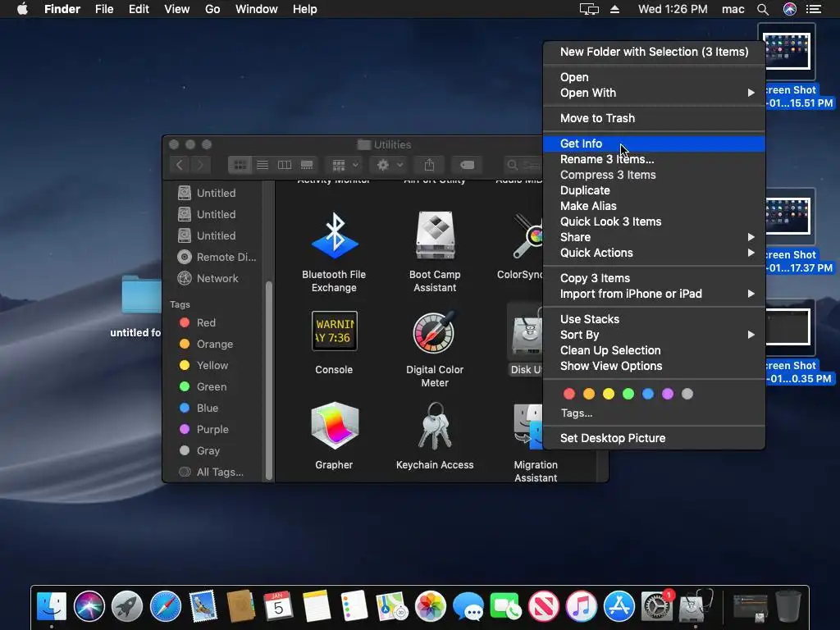Image resolution: width=840 pixels, height=630 pixels.
Task: Expand the Open With submenu
Action: (x=654, y=93)
